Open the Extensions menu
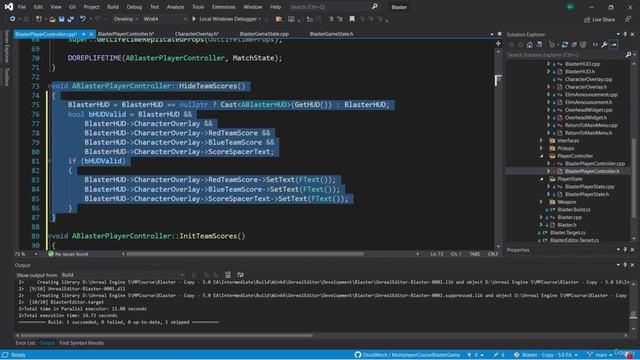 [223, 7]
